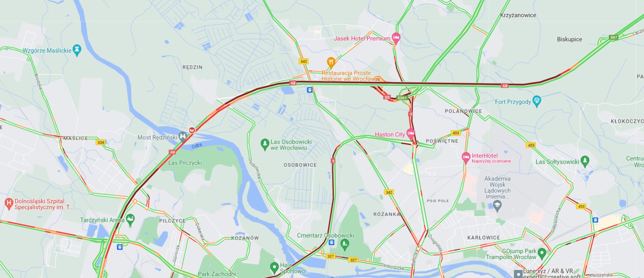The height and width of the screenshot is (278, 644).
Task: Select the Las Osobowicki park tree icon
Action: (x=265, y=144)
